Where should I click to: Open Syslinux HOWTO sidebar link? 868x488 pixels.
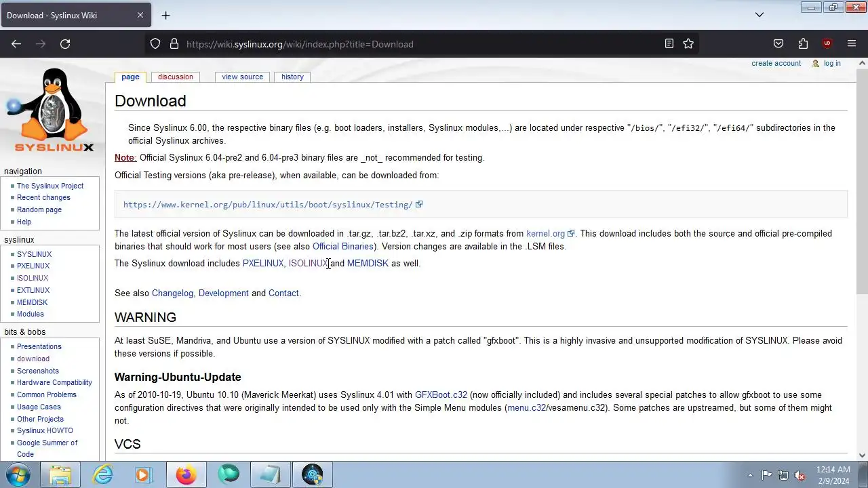click(45, 430)
